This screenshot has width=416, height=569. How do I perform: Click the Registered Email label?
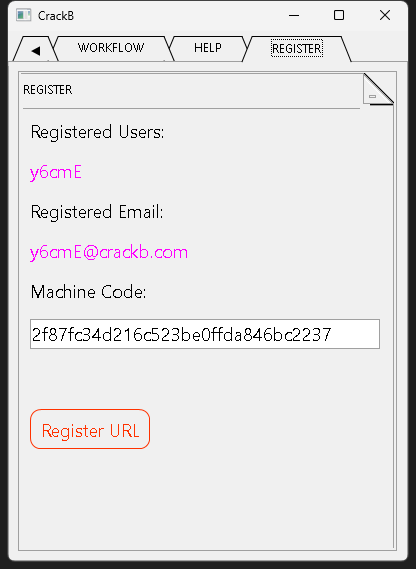tap(97, 212)
